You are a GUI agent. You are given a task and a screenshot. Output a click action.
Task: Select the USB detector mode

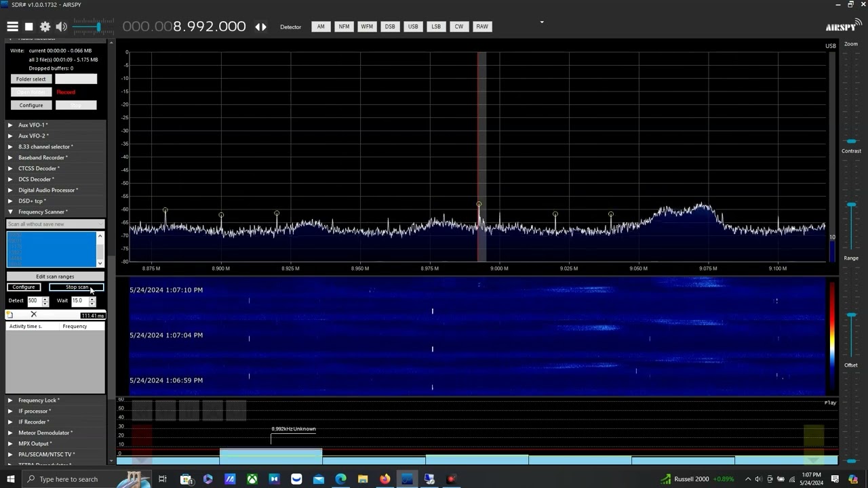pyautogui.click(x=413, y=26)
